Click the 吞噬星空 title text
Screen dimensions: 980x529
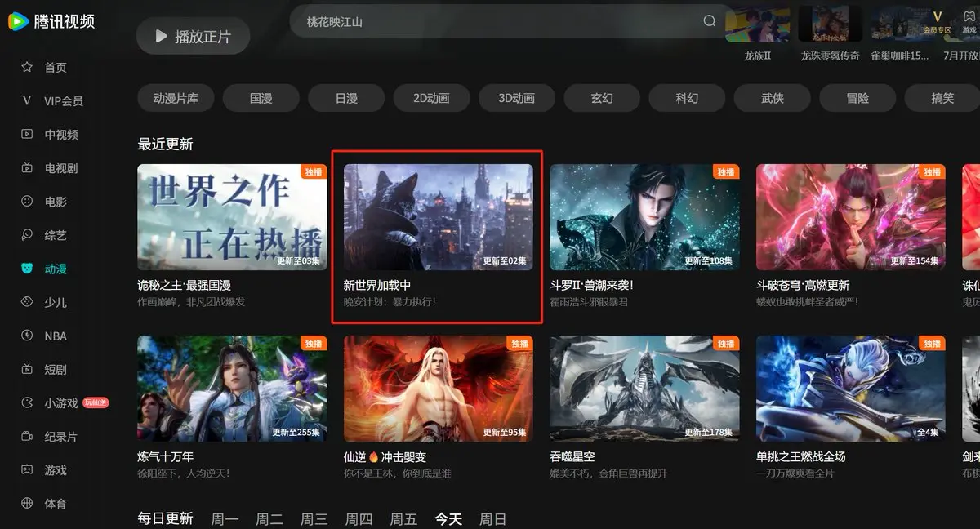[572, 456]
